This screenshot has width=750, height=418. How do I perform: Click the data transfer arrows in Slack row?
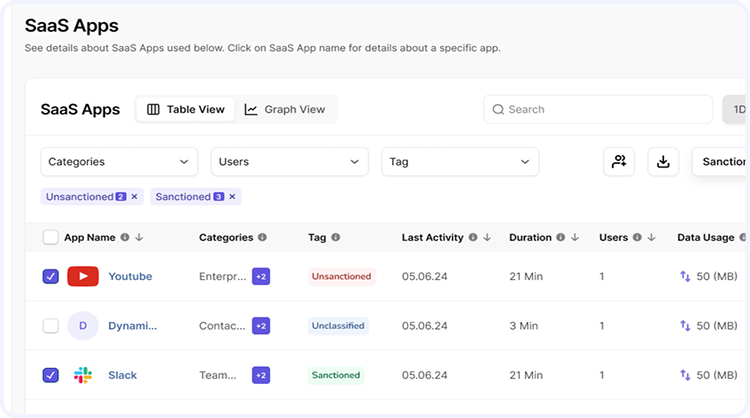point(685,375)
